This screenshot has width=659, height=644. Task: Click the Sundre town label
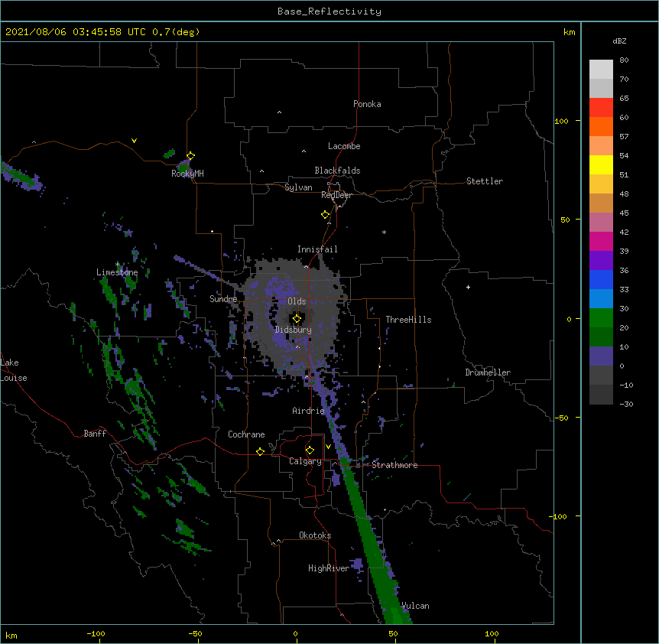[x=223, y=299]
